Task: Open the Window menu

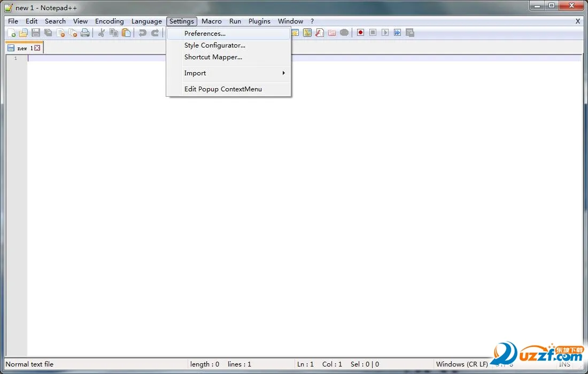Action: tap(291, 21)
